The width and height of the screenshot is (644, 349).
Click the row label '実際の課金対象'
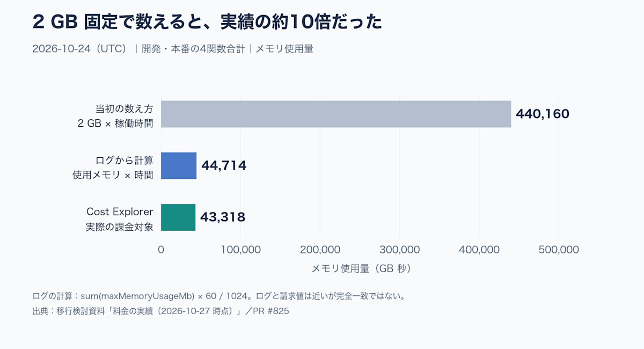pos(119,227)
